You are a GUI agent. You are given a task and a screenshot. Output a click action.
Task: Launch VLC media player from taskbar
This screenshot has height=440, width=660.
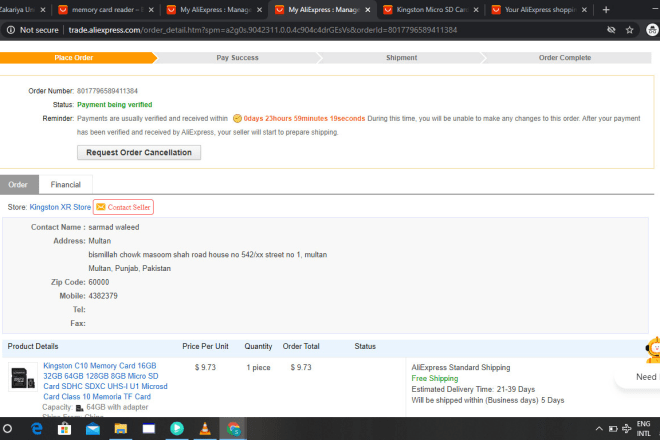coord(205,429)
